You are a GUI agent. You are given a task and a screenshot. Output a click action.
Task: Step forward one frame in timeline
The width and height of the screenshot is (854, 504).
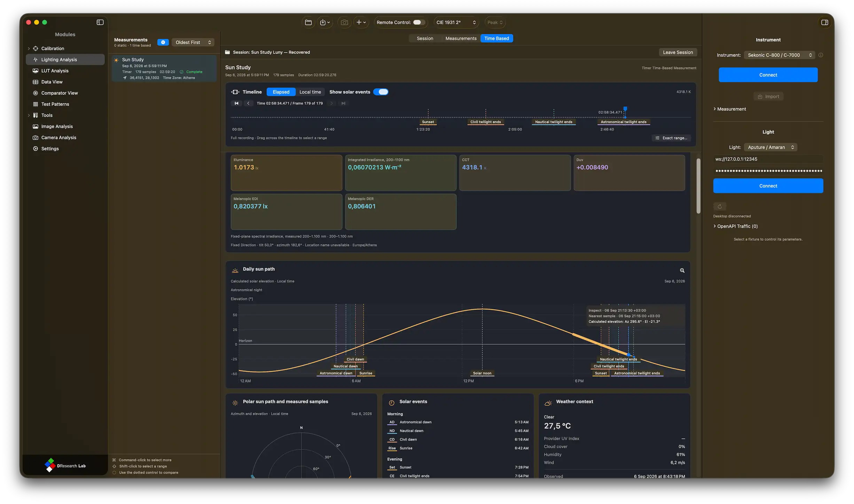(x=331, y=103)
